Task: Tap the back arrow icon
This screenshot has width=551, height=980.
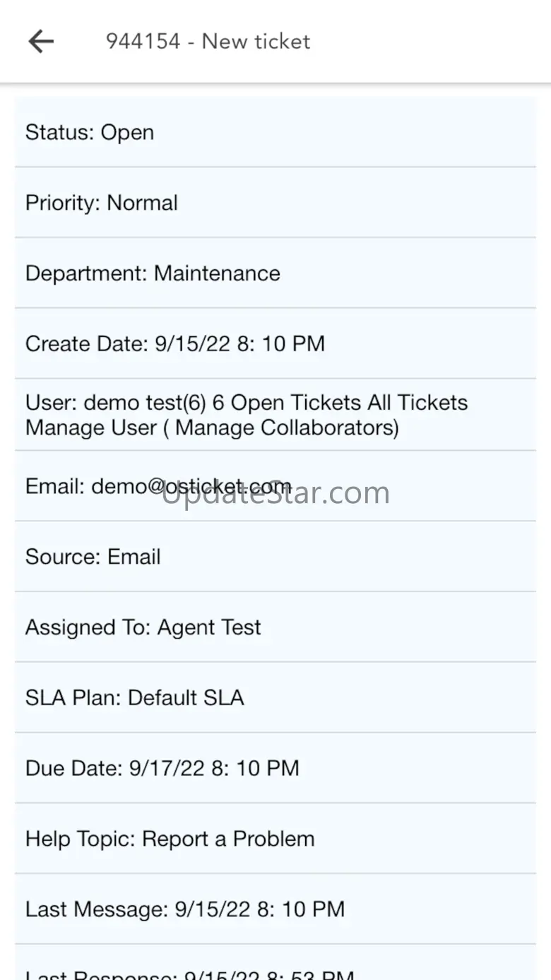Action: pyautogui.click(x=41, y=42)
